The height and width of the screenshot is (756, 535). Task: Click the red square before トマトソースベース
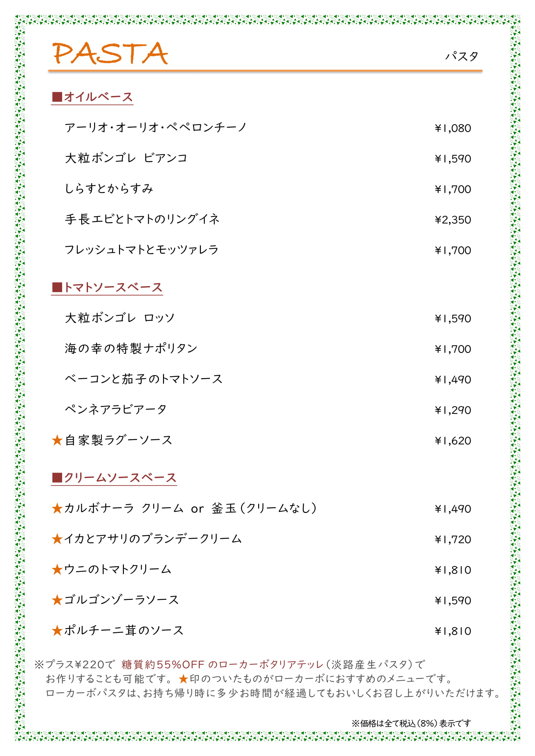point(57,287)
